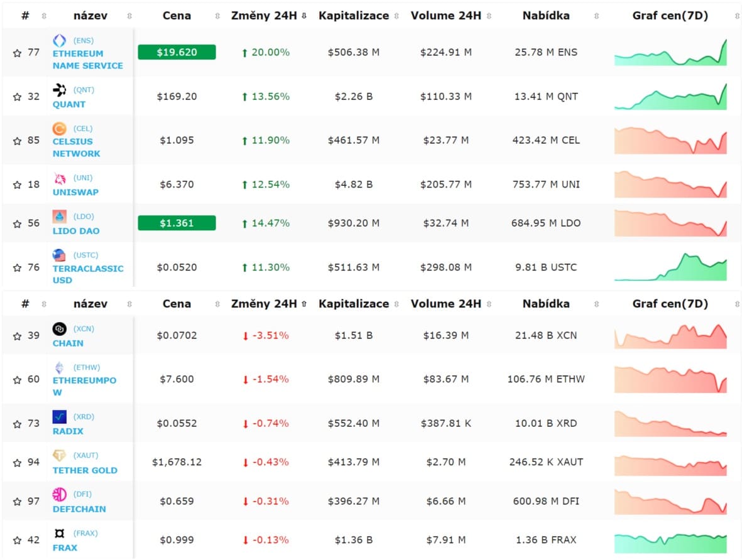Open the USTC 7-day price chart
This screenshot has width=742, height=560.
[x=670, y=267]
